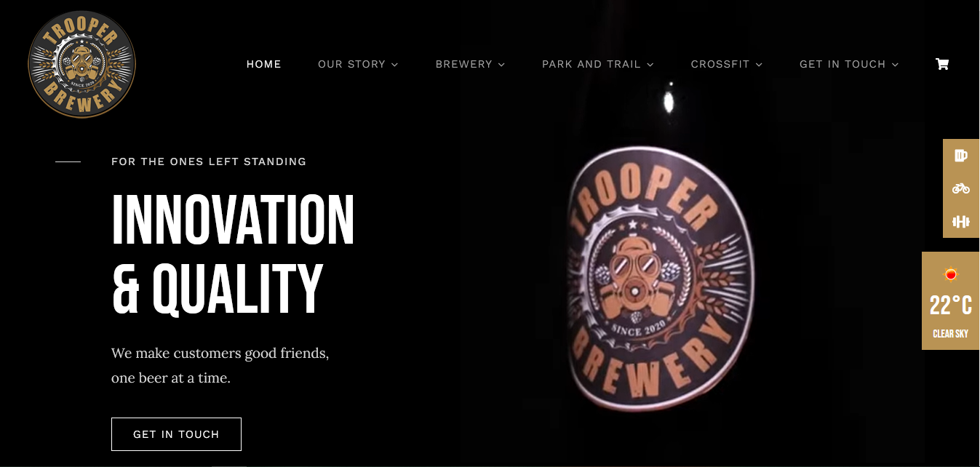The height and width of the screenshot is (467, 980).
Task: Click the bicycle sidebar icon
Action: [x=961, y=188]
